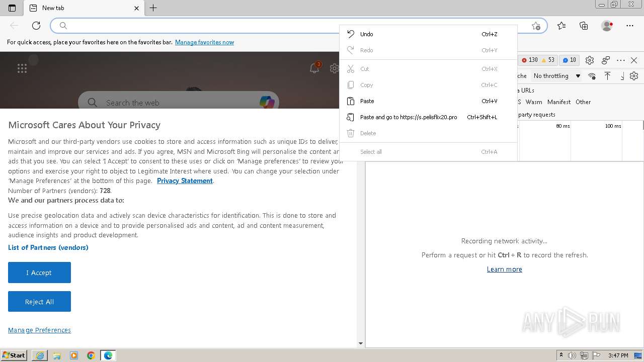Screen dimensions: 644x362
Task: Open Action Center flag tray icon
Action: [x=596, y=355]
